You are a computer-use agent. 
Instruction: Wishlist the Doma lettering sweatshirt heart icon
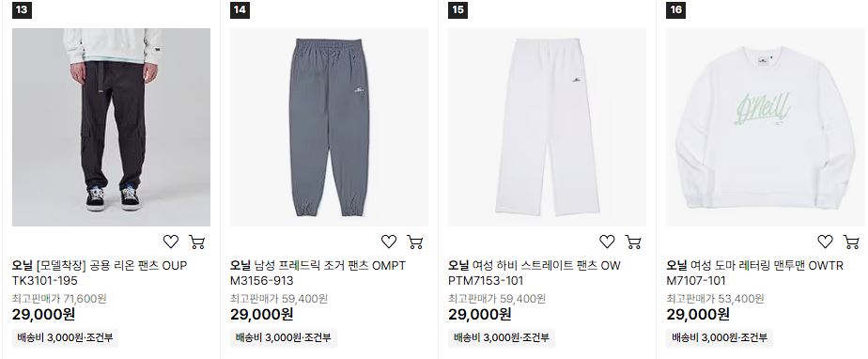tap(826, 242)
